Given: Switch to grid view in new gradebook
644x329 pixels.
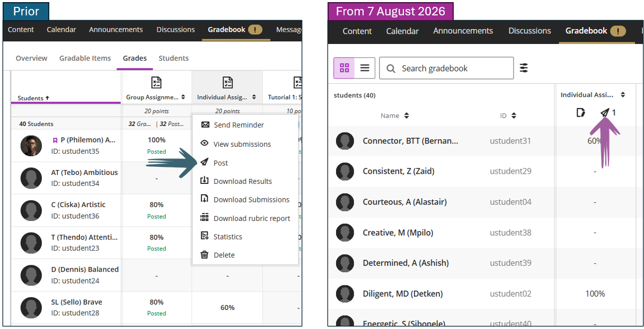Looking at the screenshot, I should [344, 68].
